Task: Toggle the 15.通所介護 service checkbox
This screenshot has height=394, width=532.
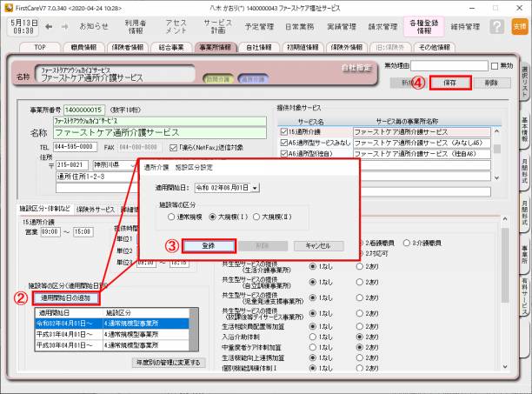Action: click(x=283, y=131)
